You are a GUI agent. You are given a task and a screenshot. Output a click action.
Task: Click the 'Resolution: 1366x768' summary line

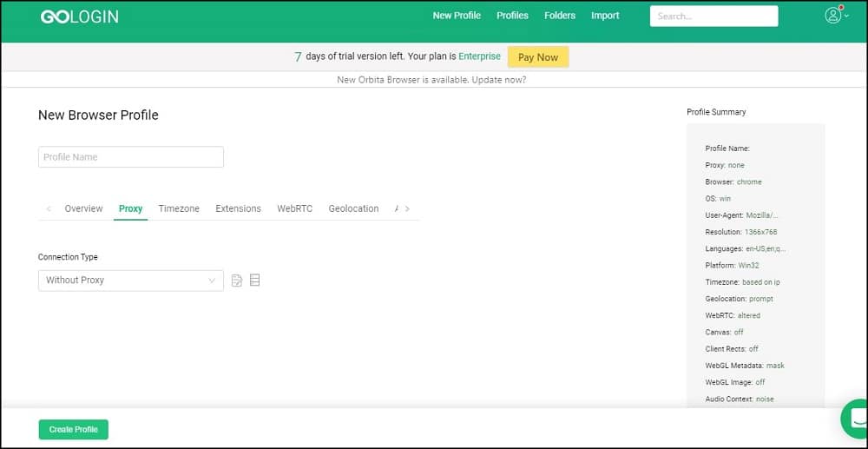tap(741, 232)
